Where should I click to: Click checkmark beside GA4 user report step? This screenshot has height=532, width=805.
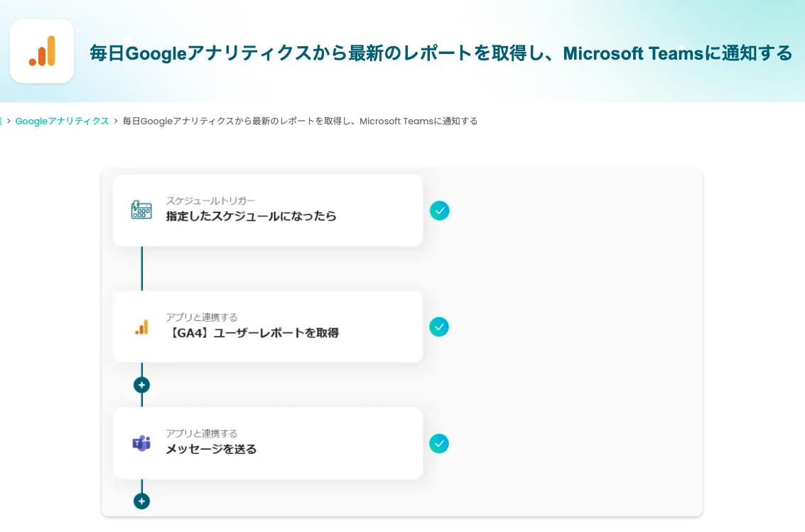(x=439, y=327)
